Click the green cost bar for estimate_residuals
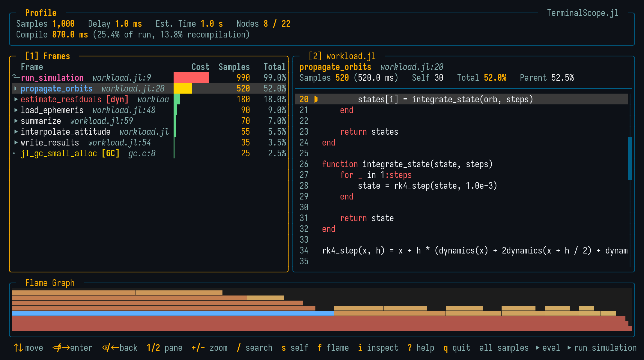The image size is (644, 360). (177, 99)
